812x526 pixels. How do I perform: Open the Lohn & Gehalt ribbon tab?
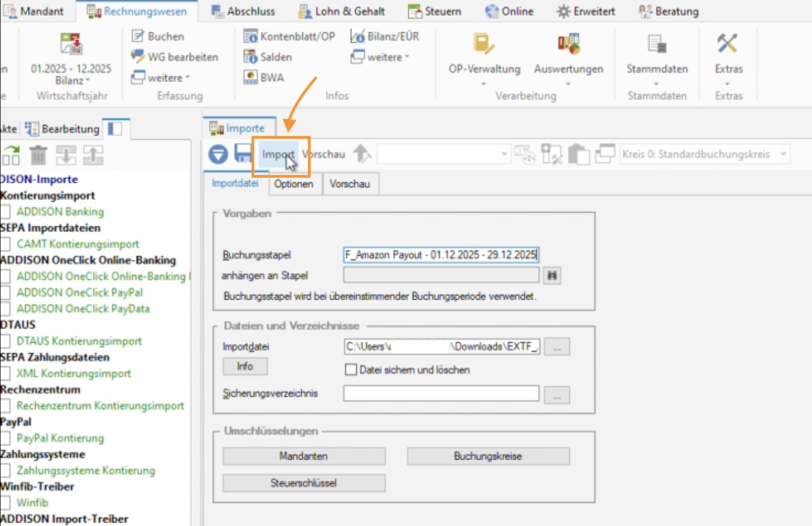341,11
